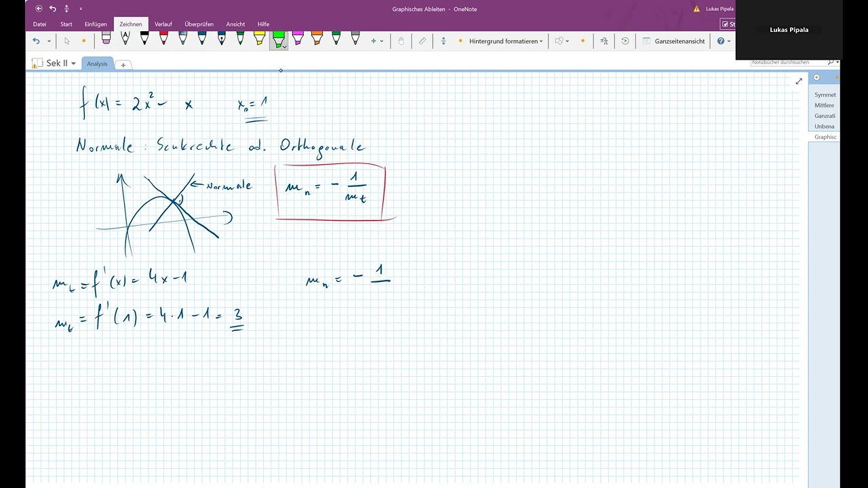Open the Symmet page in page list
The image size is (868, 488).
pos(825,95)
